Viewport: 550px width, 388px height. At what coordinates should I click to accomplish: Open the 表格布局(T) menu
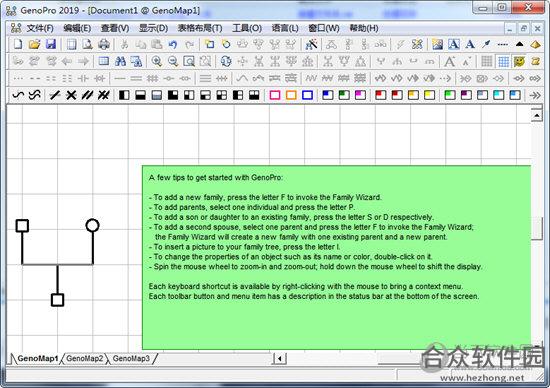[x=200, y=28]
